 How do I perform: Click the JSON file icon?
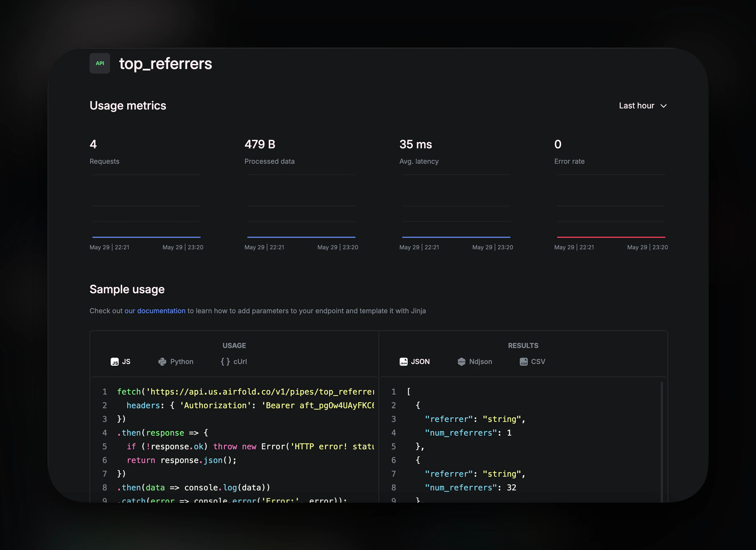[403, 362]
